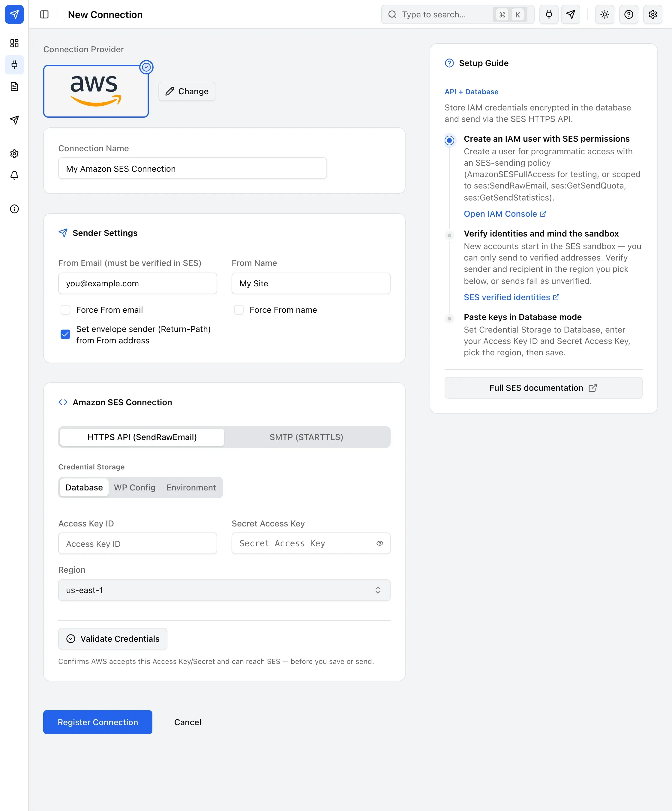Select the AWS provider card
This screenshot has width=672, height=811.
point(96,91)
